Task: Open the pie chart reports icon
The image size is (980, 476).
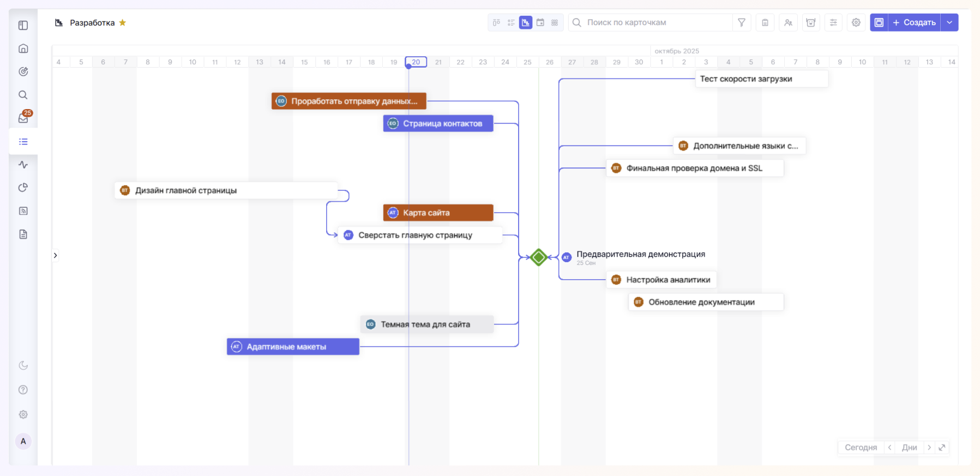Action: (23, 188)
